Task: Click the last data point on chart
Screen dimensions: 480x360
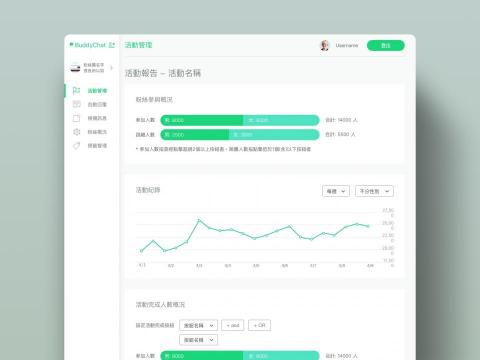Action: coord(368,226)
